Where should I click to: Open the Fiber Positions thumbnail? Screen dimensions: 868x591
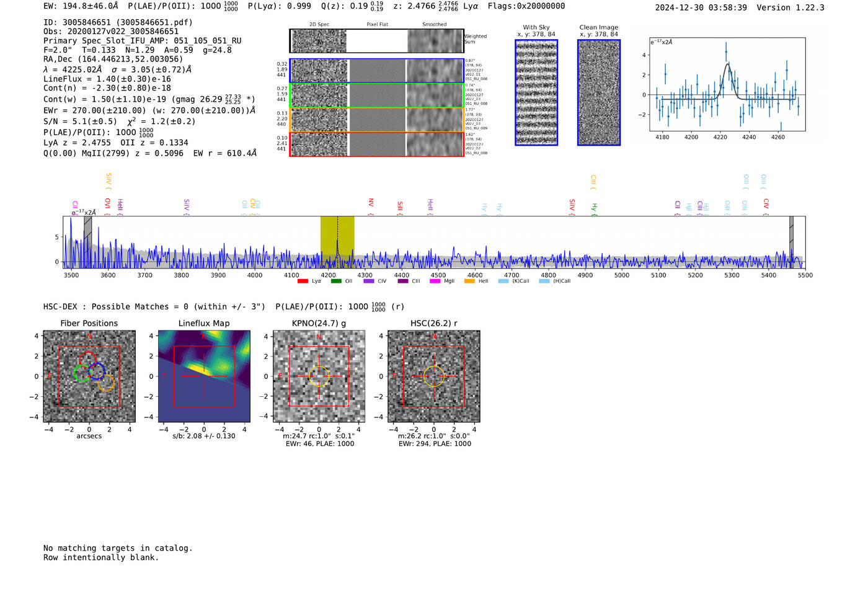click(x=89, y=376)
